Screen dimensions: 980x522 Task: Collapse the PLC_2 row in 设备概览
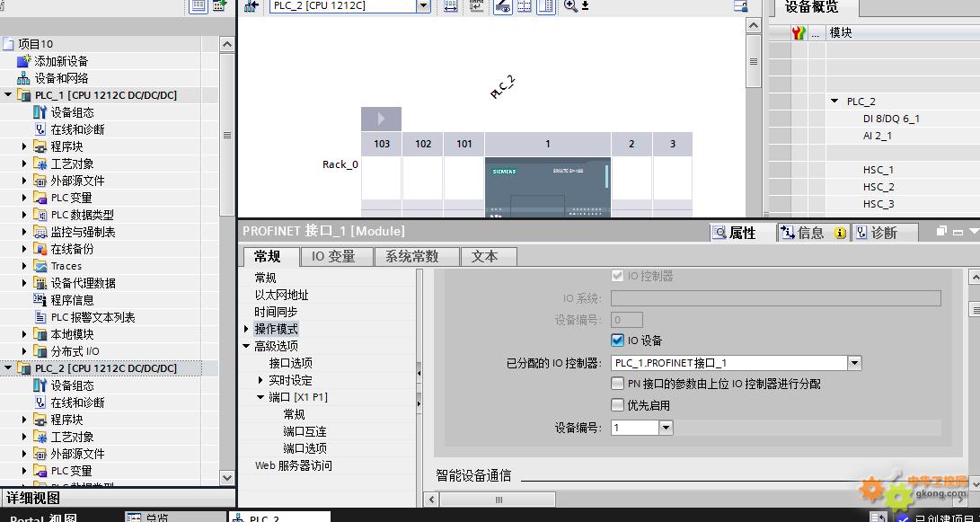(x=835, y=102)
